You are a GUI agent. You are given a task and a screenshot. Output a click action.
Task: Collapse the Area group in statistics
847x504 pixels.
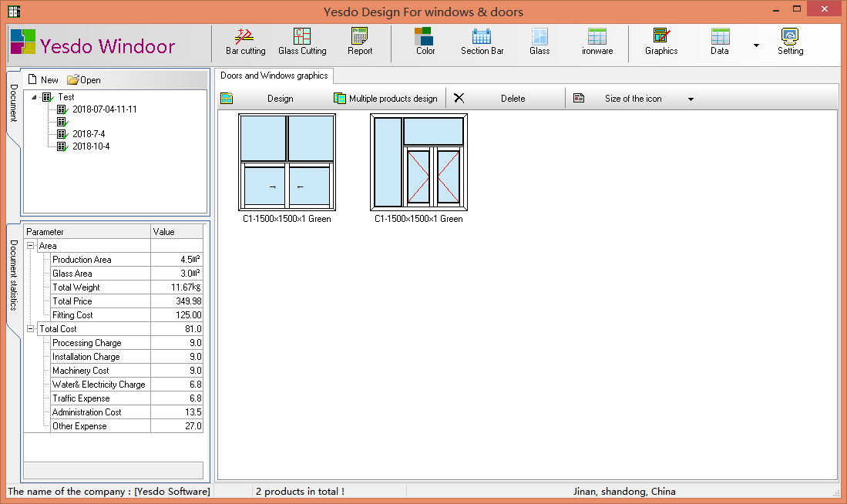point(31,245)
